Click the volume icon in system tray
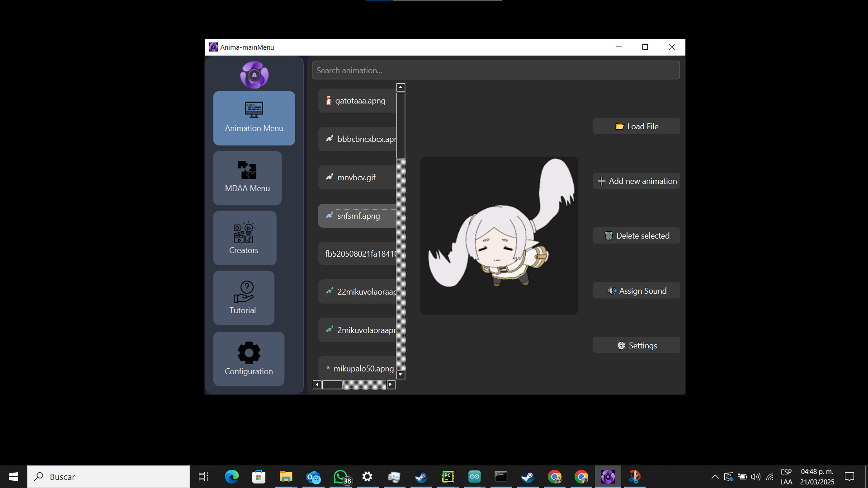The image size is (868, 488). 756,476
